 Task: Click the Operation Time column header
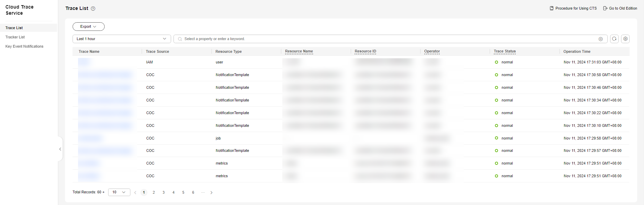point(577,51)
